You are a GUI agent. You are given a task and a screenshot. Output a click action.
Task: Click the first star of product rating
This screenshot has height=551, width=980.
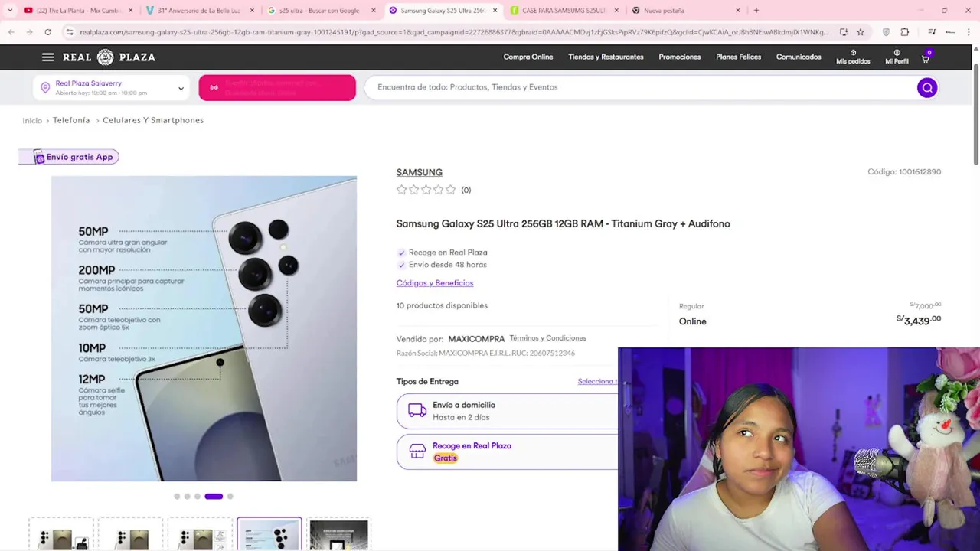(x=401, y=190)
